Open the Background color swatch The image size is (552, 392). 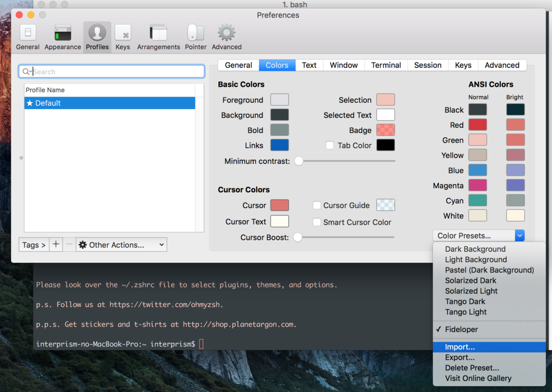[280, 115]
